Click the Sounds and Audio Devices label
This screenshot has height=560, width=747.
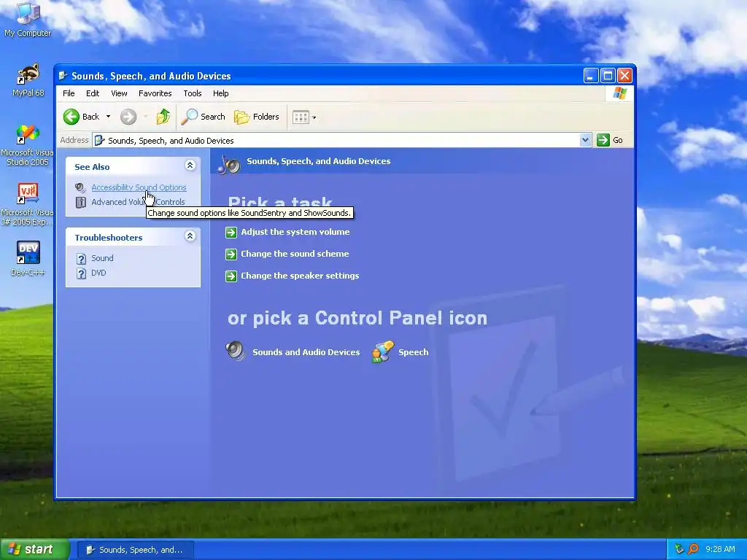(x=306, y=352)
